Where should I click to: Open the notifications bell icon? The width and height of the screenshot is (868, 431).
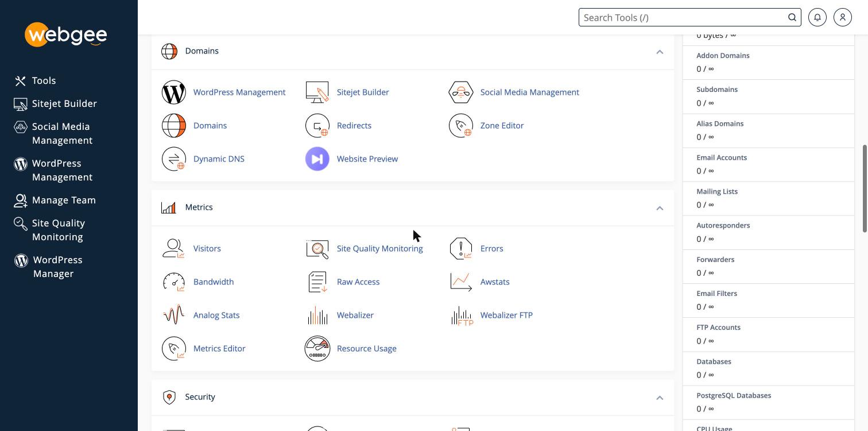[x=817, y=17]
